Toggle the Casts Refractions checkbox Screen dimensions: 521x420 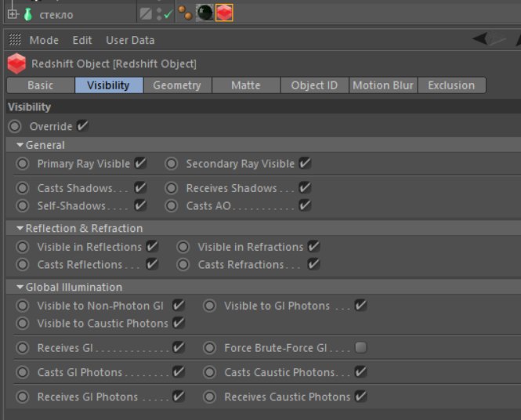click(313, 264)
